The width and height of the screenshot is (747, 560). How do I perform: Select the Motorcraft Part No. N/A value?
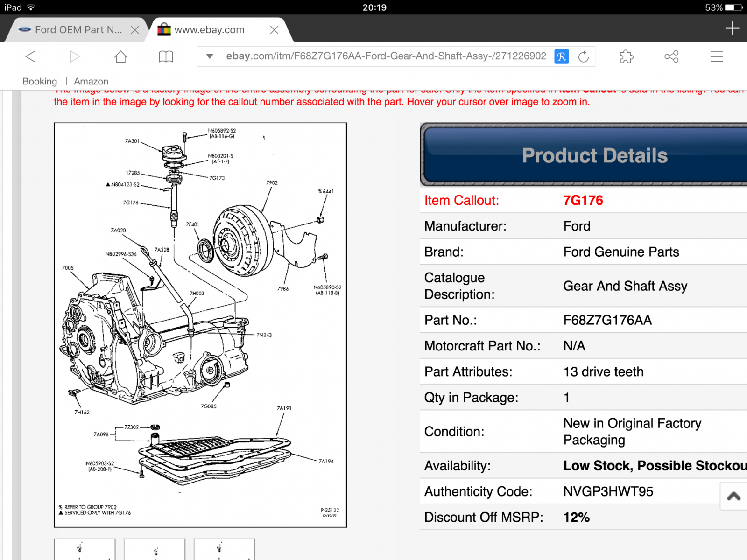pos(574,346)
